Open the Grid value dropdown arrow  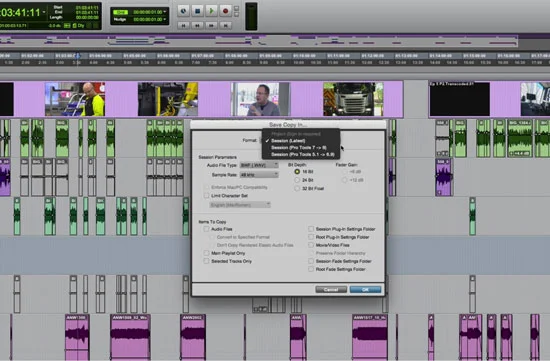(x=165, y=12)
